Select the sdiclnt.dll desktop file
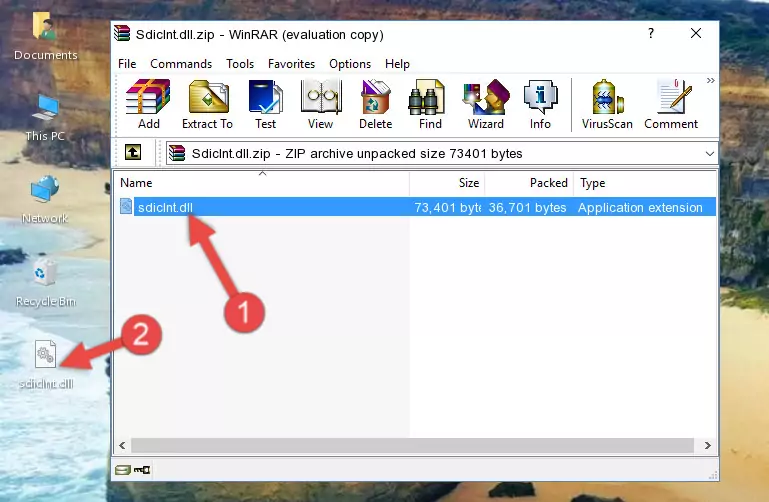 pos(46,365)
